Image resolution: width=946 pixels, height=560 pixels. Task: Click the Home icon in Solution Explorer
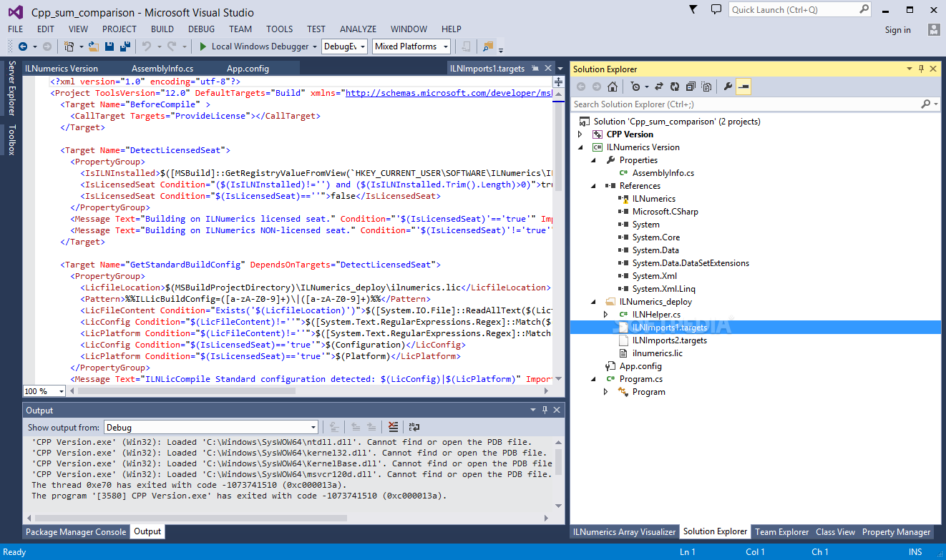pos(613,87)
